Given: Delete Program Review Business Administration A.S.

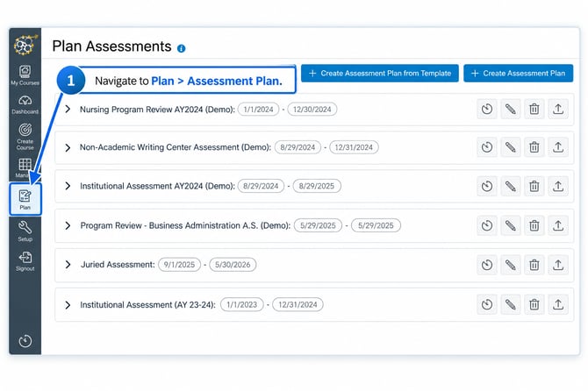Looking at the screenshot, I should click(x=534, y=225).
